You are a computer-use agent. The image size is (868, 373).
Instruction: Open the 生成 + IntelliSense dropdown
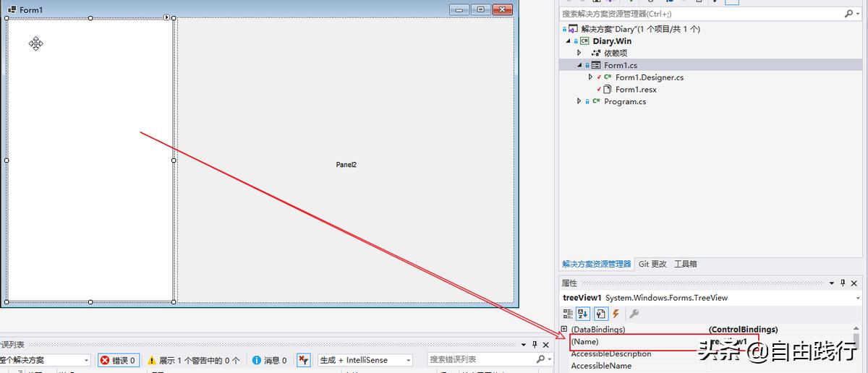(x=408, y=360)
